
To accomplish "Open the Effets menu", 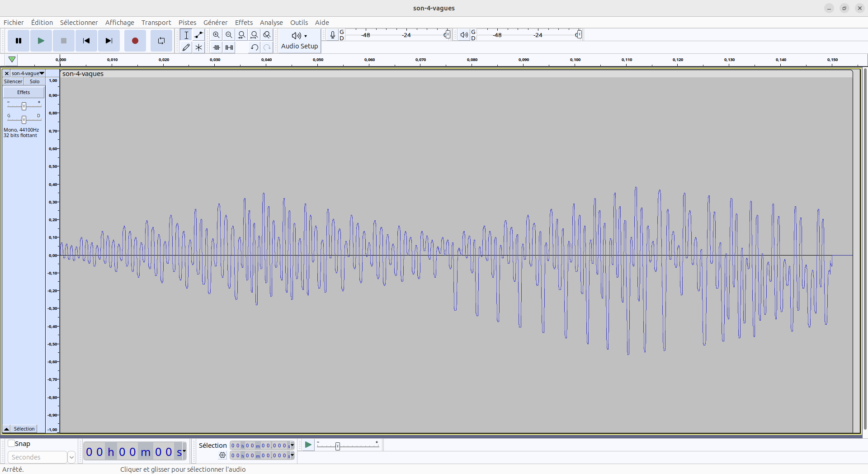I will pos(244,23).
